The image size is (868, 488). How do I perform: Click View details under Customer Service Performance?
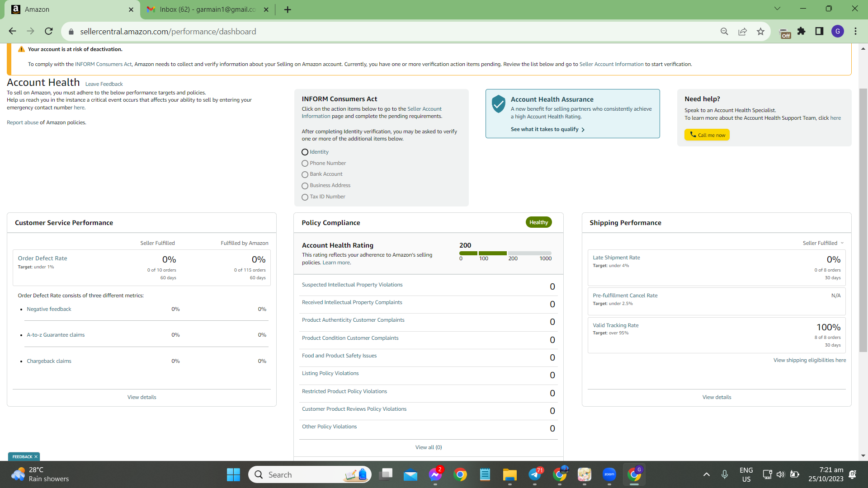click(142, 397)
